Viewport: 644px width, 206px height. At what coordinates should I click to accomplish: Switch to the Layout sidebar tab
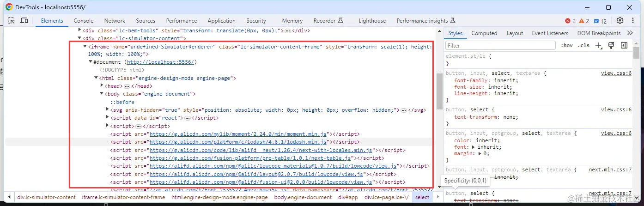point(515,33)
